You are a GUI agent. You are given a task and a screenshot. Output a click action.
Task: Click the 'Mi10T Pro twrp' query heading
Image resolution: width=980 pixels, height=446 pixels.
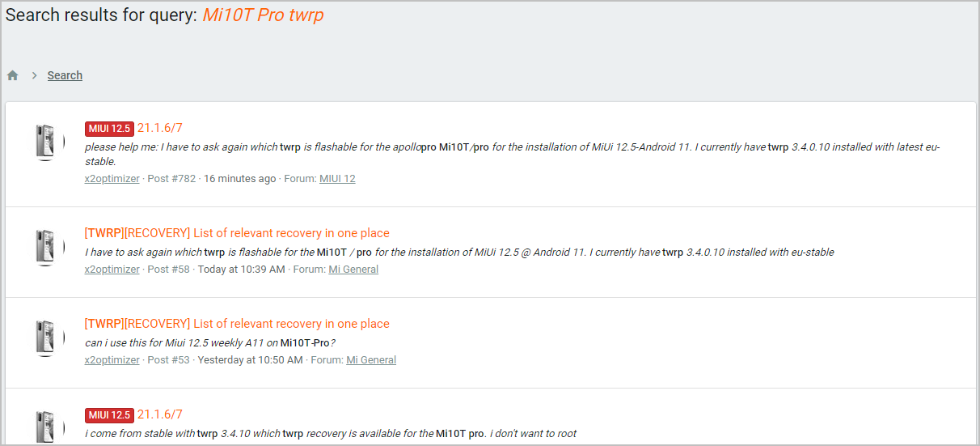[x=263, y=15]
